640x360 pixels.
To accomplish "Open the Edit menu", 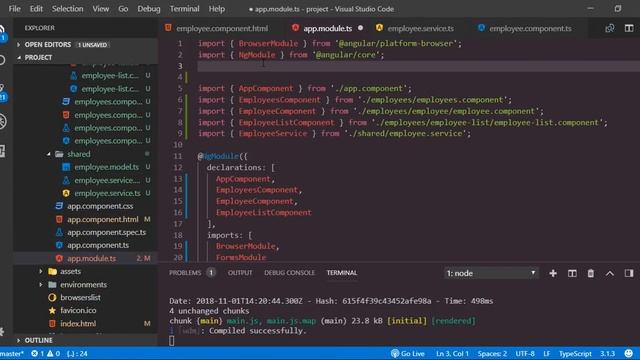I will [x=36, y=9].
